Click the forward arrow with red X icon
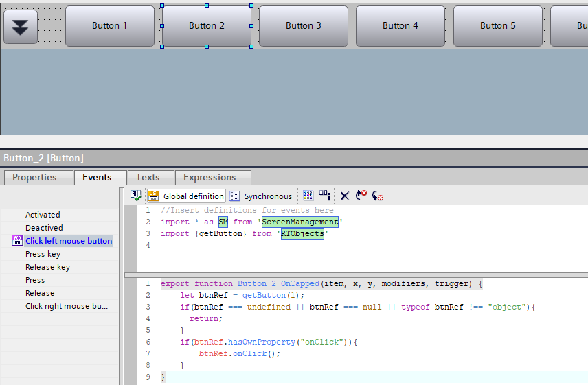588x385 pixels. click(x=361, y=196)
